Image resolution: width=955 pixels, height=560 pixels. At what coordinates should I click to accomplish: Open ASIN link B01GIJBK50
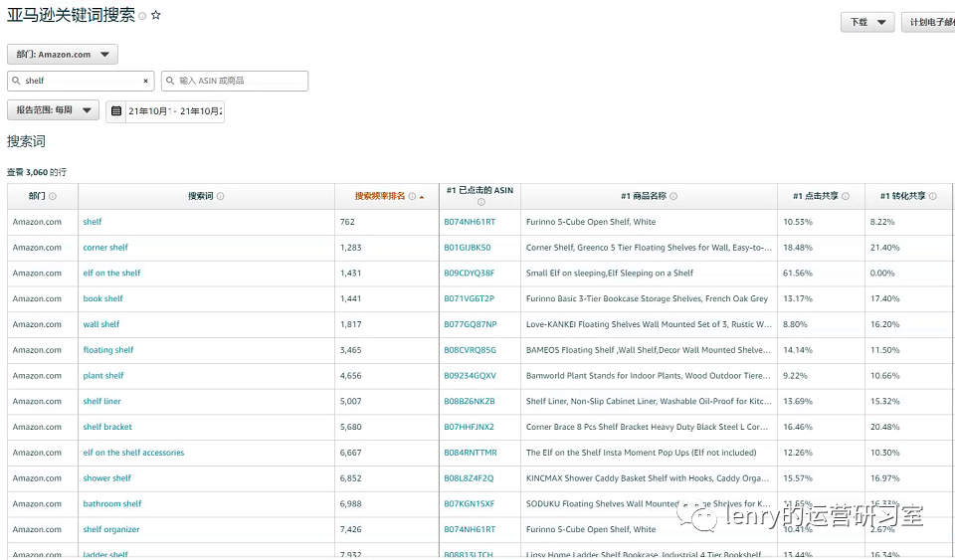tap(468, 247)
